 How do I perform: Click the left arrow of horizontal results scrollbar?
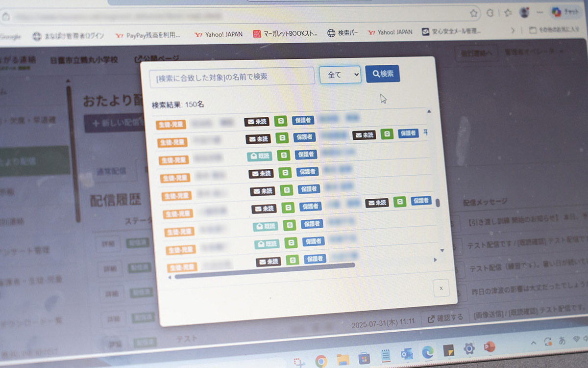point(170,277)
